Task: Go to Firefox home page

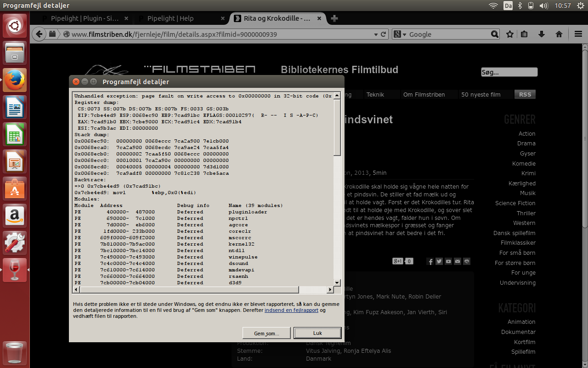Action: click(559, 34)
